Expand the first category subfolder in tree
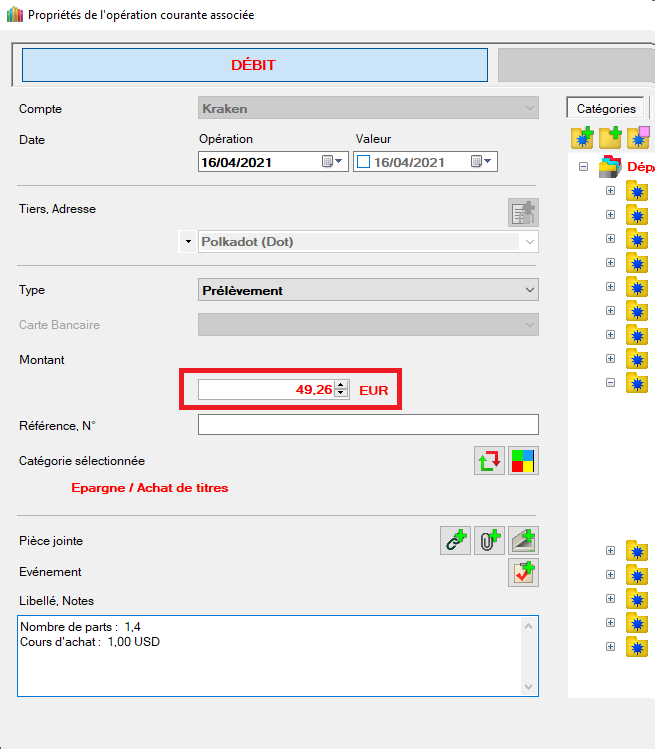The height and width of the screenshot is (749, 655). [x=610, y=190]
